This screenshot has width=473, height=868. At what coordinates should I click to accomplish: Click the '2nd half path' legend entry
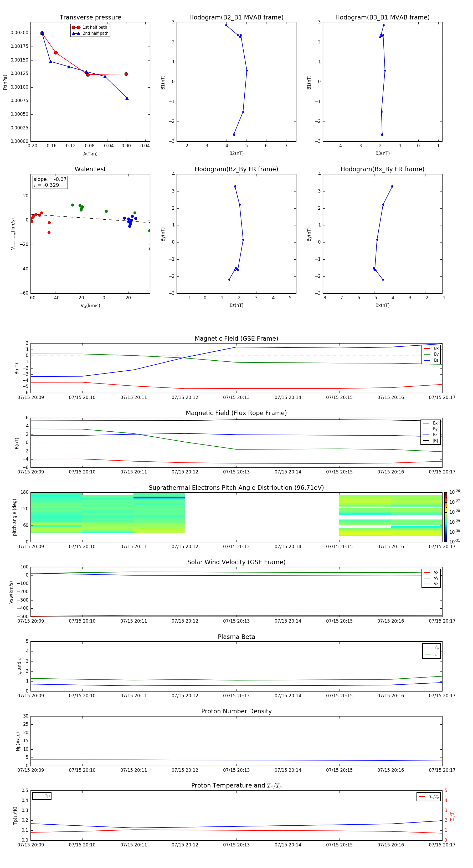click(90, 33)
